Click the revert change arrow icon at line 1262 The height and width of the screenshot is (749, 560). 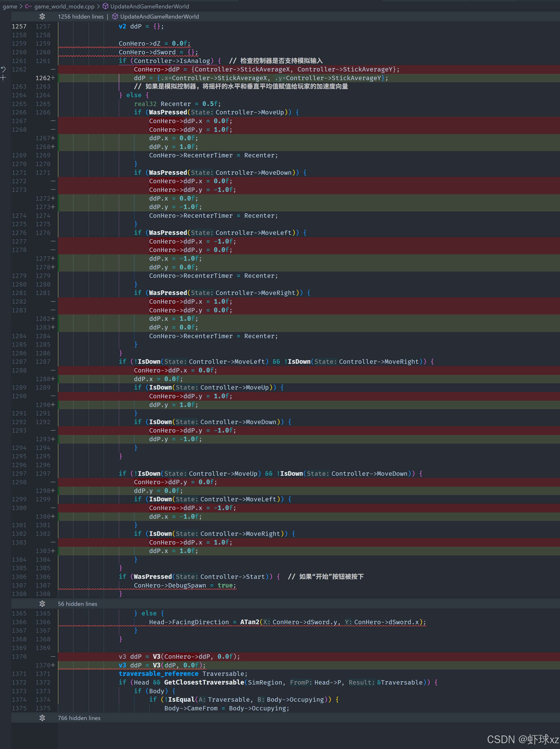[x=3, y=70]
